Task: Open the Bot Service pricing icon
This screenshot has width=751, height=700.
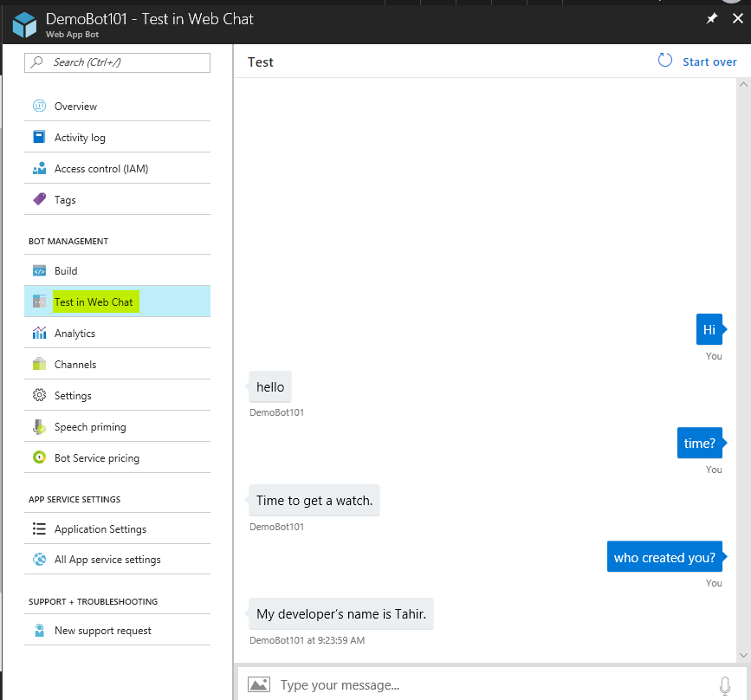Action: [39, 458]
